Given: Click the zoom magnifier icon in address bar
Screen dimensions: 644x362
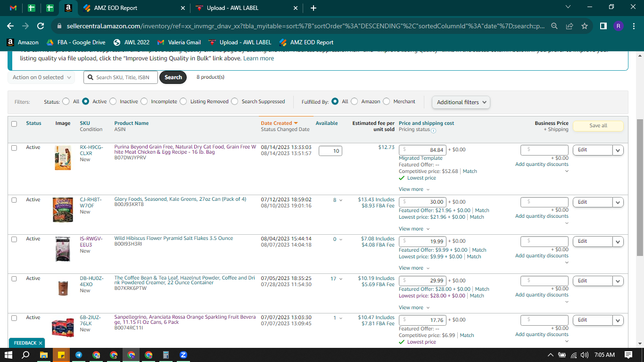Looking at the screenshot, I should tap(554, 26).
